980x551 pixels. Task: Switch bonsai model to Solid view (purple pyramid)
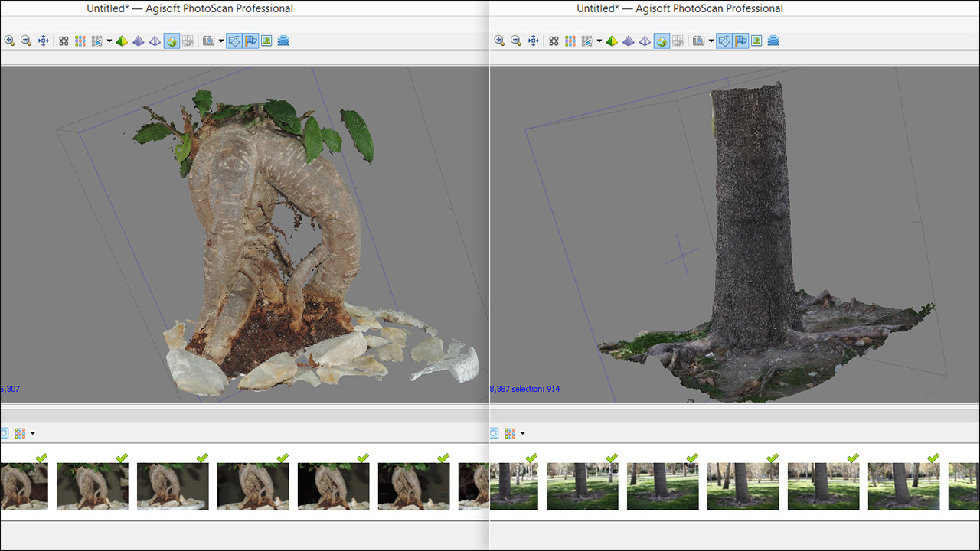(139, 41)
